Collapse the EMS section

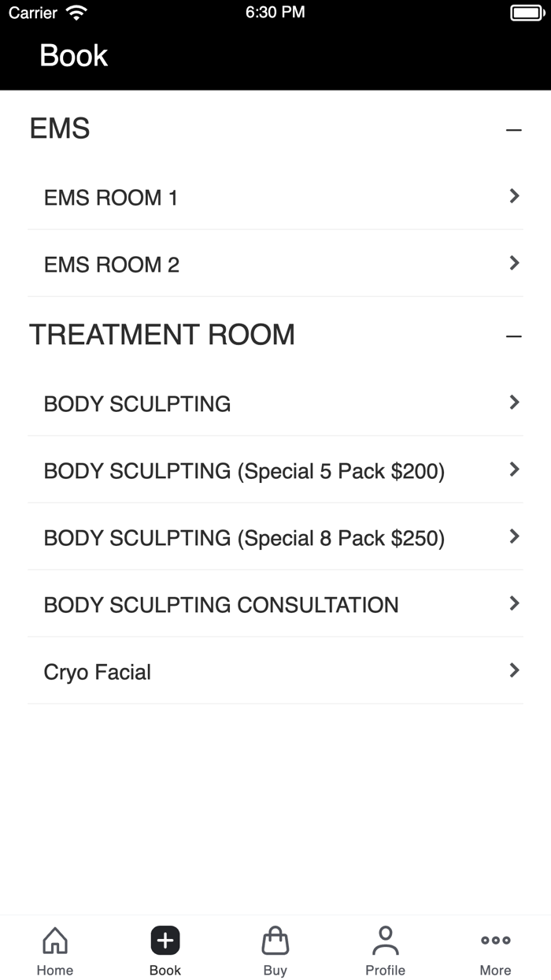(x=514, y=128)
